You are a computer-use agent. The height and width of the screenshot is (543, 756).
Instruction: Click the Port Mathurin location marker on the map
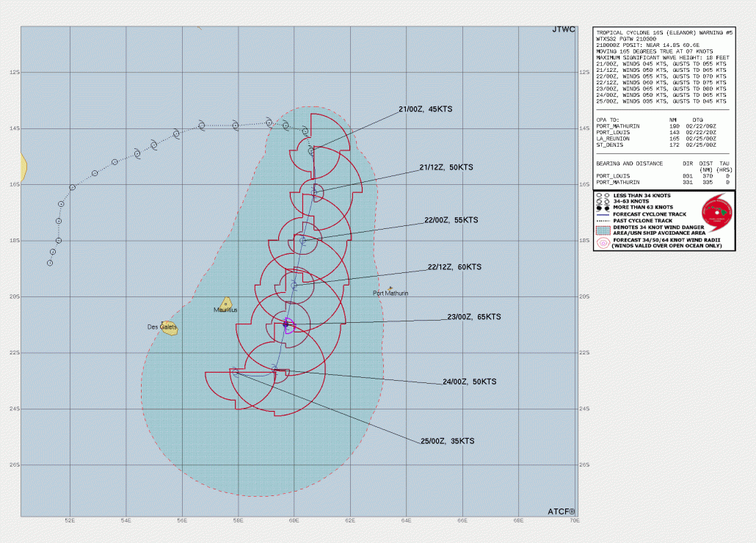pyautogui.click(x=390, y=288)
